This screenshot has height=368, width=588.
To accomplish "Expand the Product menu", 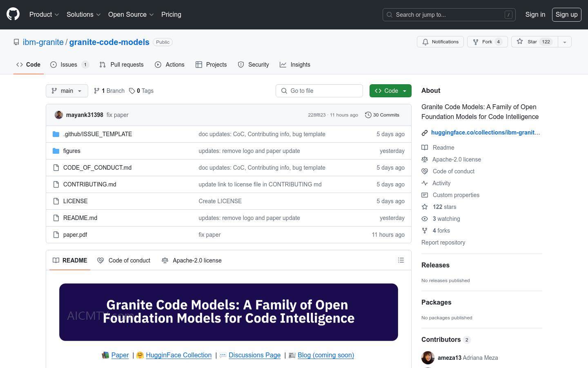I will click(44, 14).
